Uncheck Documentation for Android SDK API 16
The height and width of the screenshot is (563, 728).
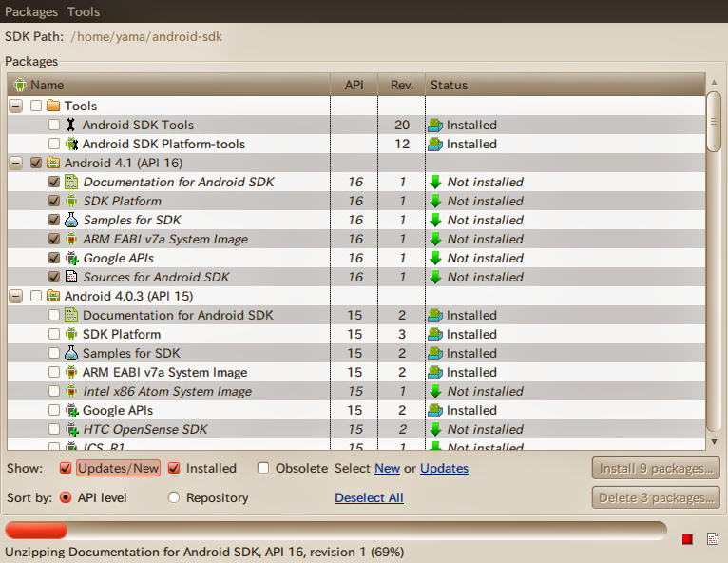(54, 182)
